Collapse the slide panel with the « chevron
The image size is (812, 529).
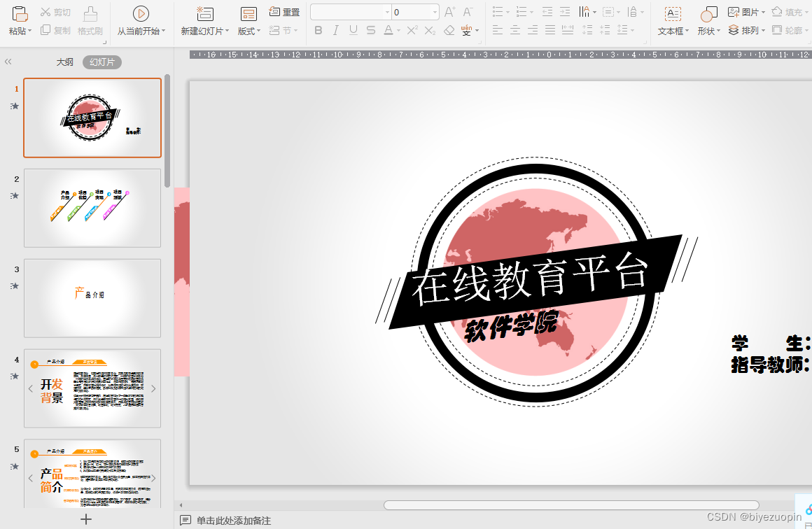click(x=8, y=61)
